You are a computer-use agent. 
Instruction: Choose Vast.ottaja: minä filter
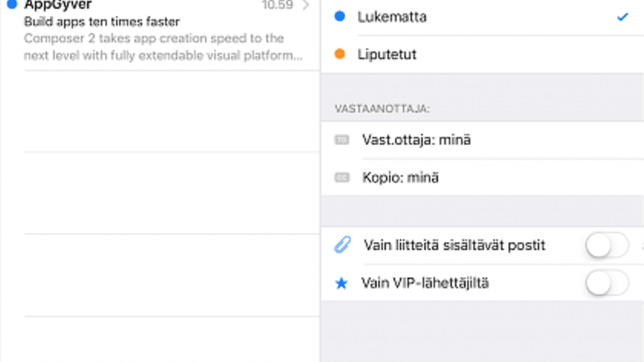coord(416,140)
